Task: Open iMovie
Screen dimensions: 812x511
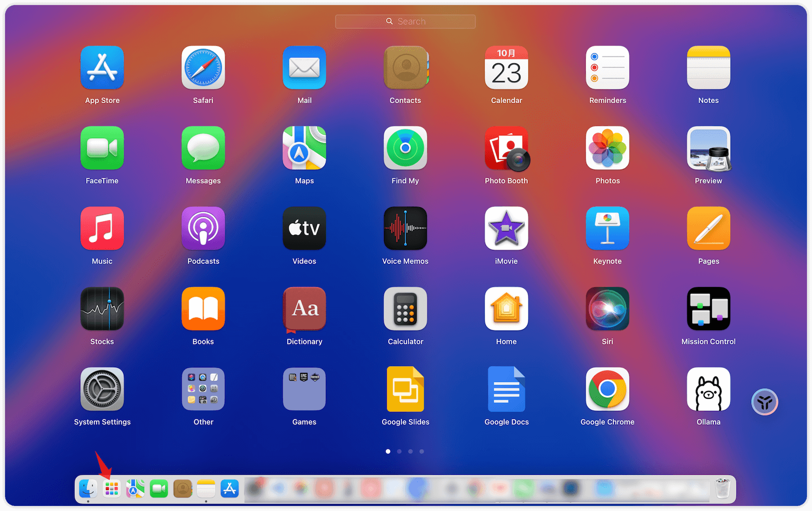Action: point(506,228)
